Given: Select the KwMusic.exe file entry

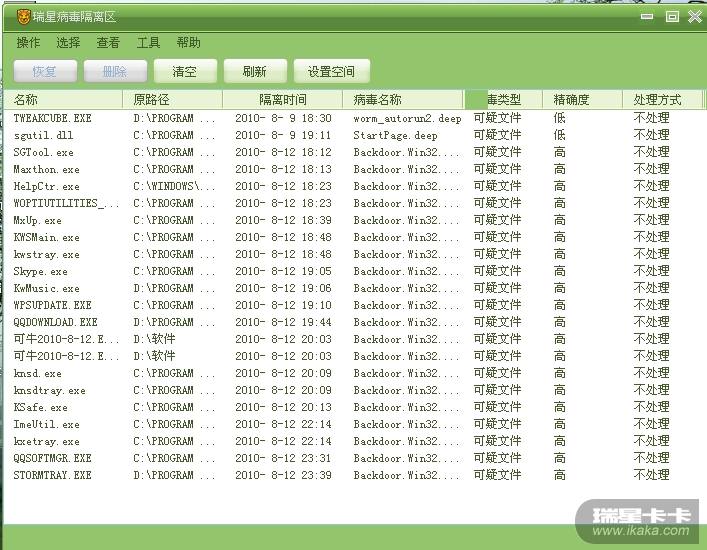Looking at the screenshot, I should pos(46,288).
